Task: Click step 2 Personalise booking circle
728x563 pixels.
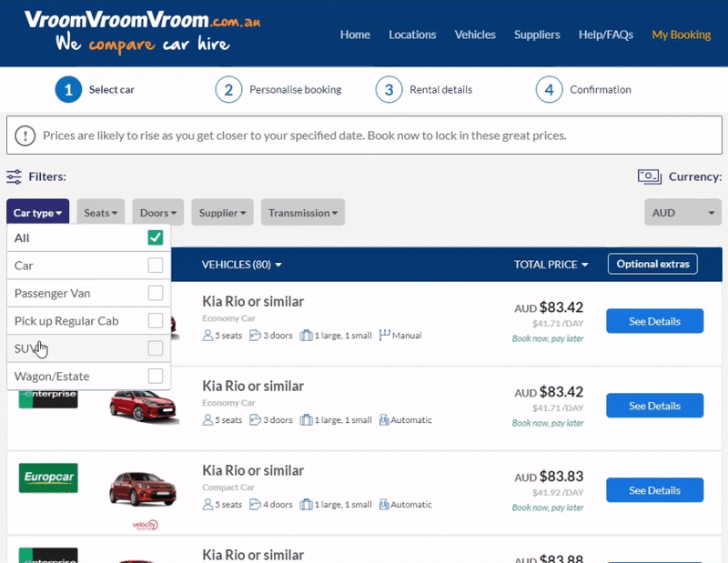Action: pos(228,90)
